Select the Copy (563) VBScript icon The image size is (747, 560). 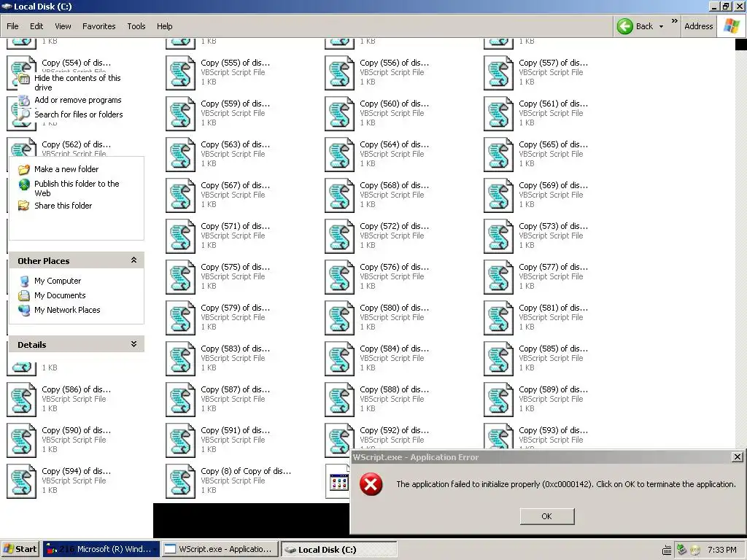(181, 155)
